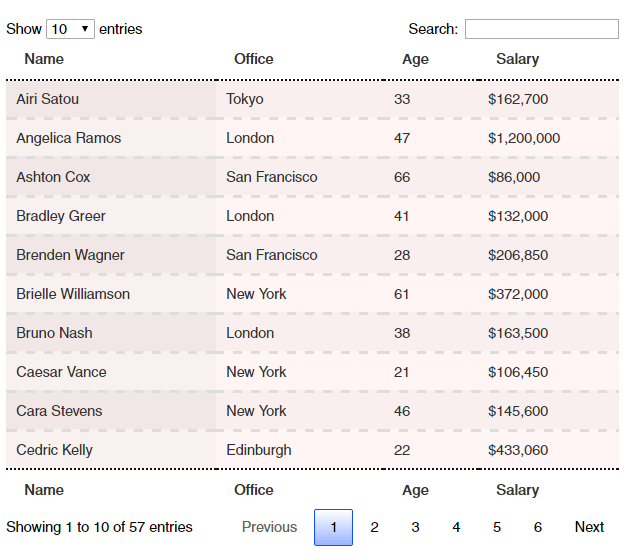Go to page 4
This screenshot has width=627, height=559.
pyautogui.click(x=456, y=527)
